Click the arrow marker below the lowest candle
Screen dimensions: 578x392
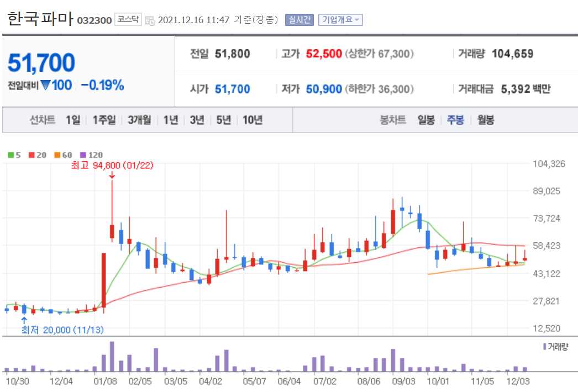click(23, 320)
